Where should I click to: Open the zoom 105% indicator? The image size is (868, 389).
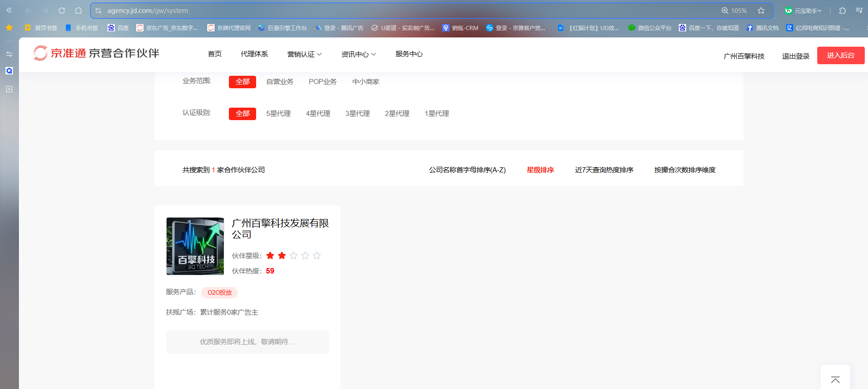click(x=734, y=11)
